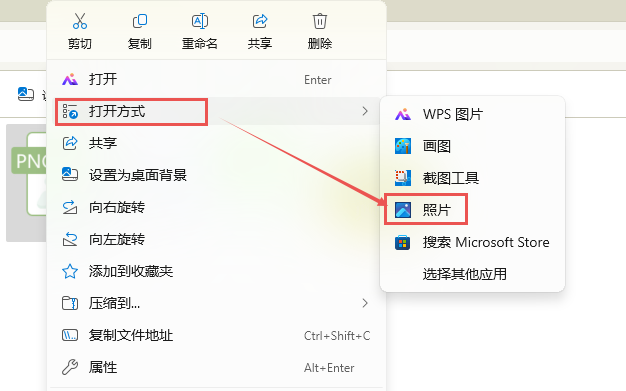This screenshot has height=391, width=626.
Task: Click the wrench Properties icon
Action: 70,367
